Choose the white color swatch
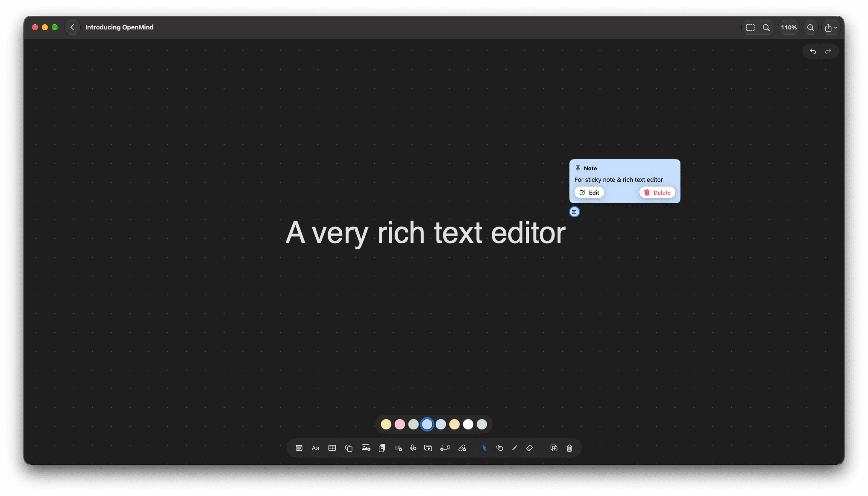The height and width of the screenshot is (496, 868). (468, 424)
